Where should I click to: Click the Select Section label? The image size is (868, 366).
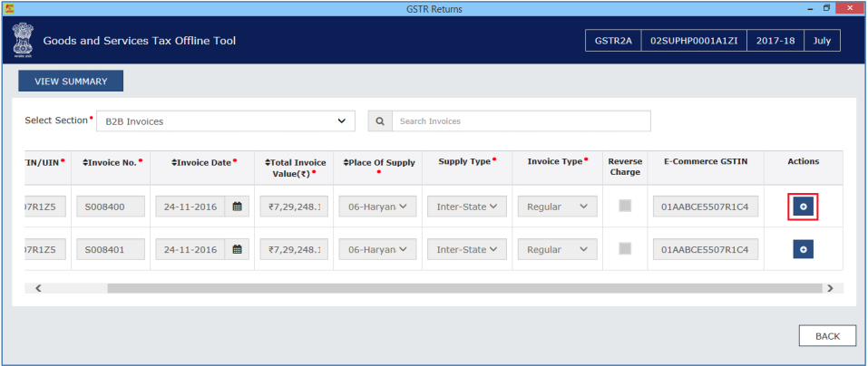[56, 120]
